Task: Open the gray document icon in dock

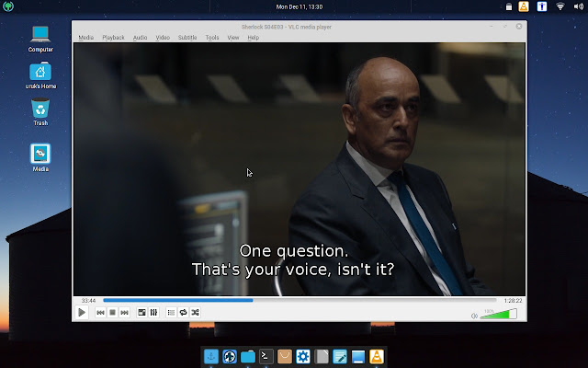Action: tap(322, 356)
